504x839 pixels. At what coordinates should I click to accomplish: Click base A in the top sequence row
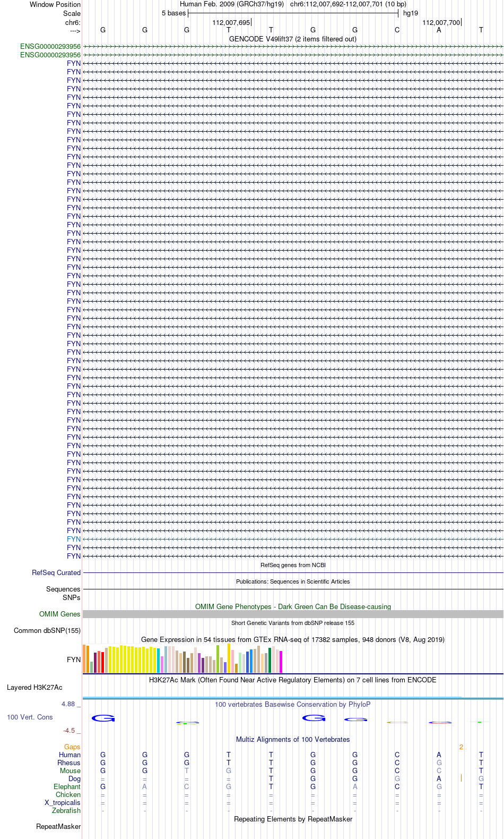click(x=439, y=30)
